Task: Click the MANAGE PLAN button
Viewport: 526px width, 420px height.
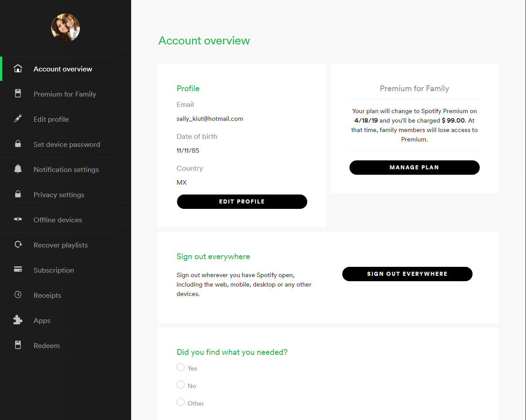Action: pyautogui.click(x=414, y=168)
